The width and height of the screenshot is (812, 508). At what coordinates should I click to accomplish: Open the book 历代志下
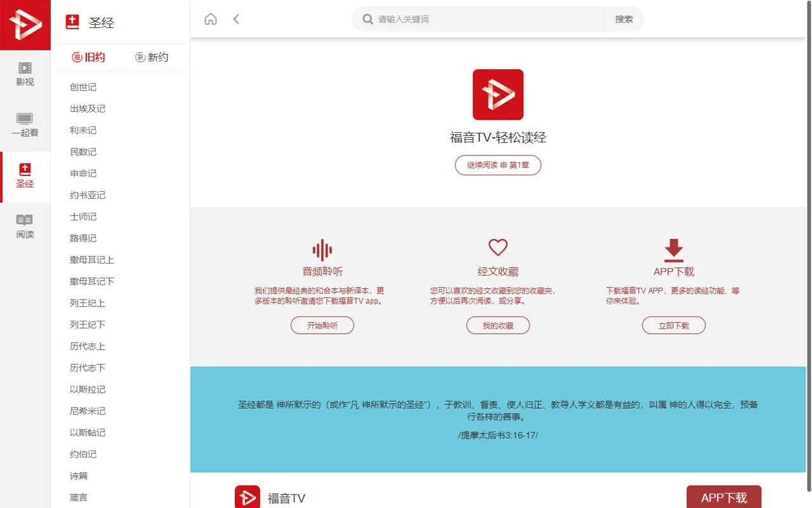(x=88, y=368)
